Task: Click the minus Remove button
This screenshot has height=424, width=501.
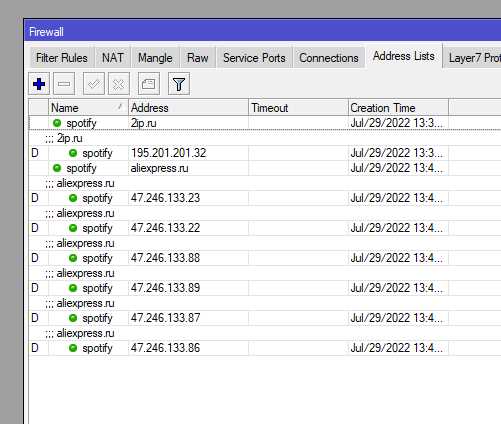Action: 64,84
